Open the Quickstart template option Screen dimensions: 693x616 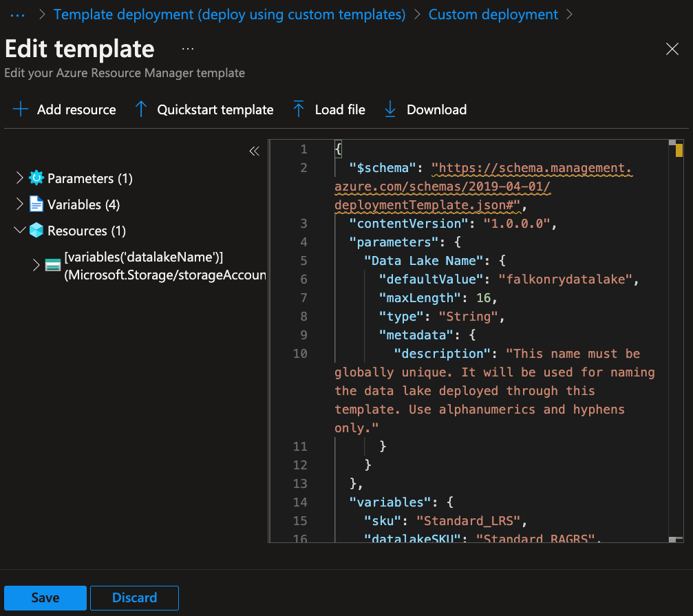tap(215, 109)
